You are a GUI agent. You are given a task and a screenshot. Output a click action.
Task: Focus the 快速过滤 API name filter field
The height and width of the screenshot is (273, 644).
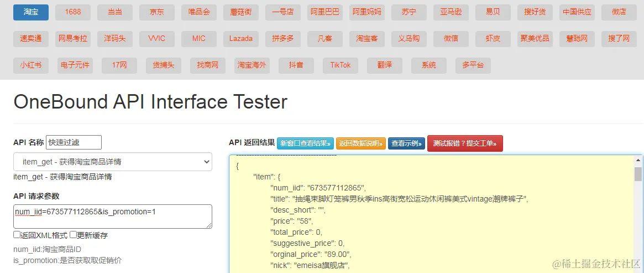[74, 142]
